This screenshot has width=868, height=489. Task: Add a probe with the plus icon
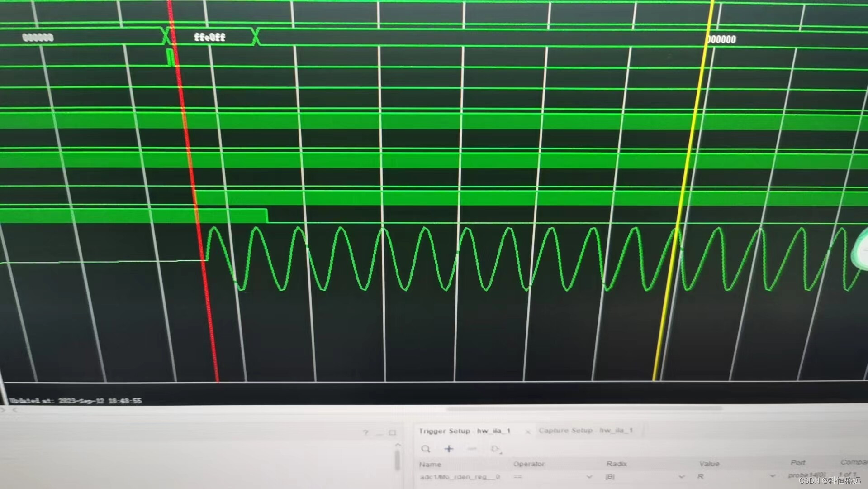click(449, 448)
